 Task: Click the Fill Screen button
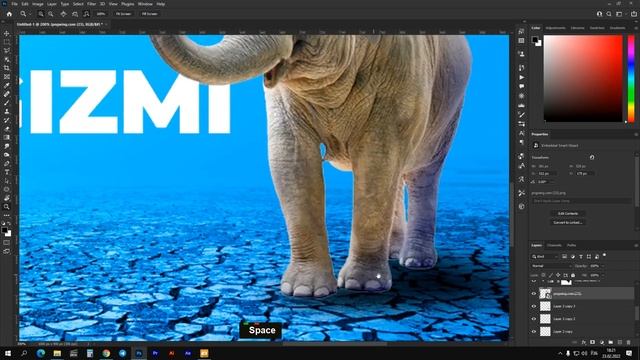point(149,14)
